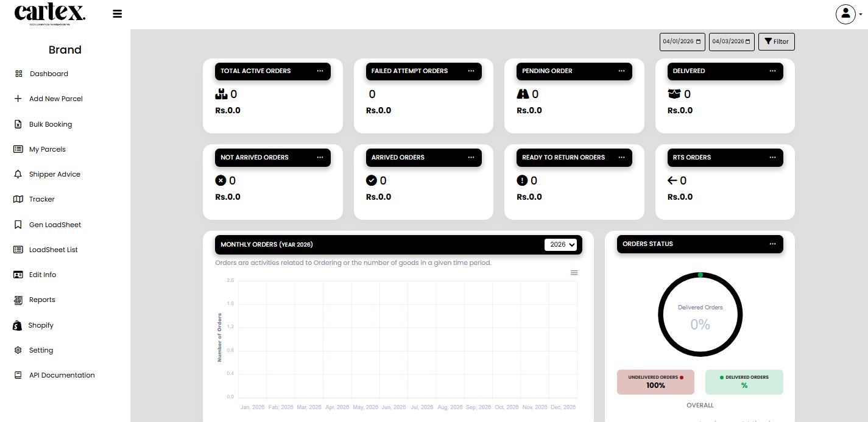Expand the year 2026 dropdown
Viewport: 868px width, 422px height.
(561, 244)
